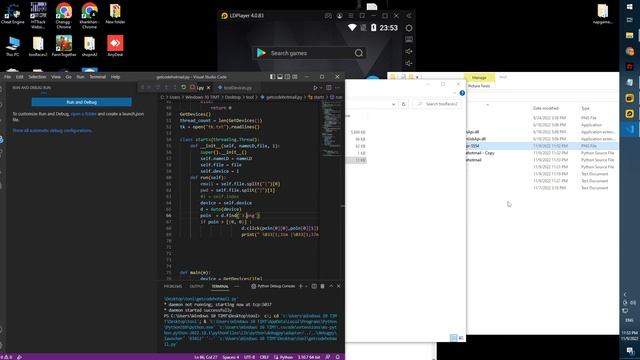Select TERMINAL tab in panel
Screen dimensions: 640x360
coord(220,286)
